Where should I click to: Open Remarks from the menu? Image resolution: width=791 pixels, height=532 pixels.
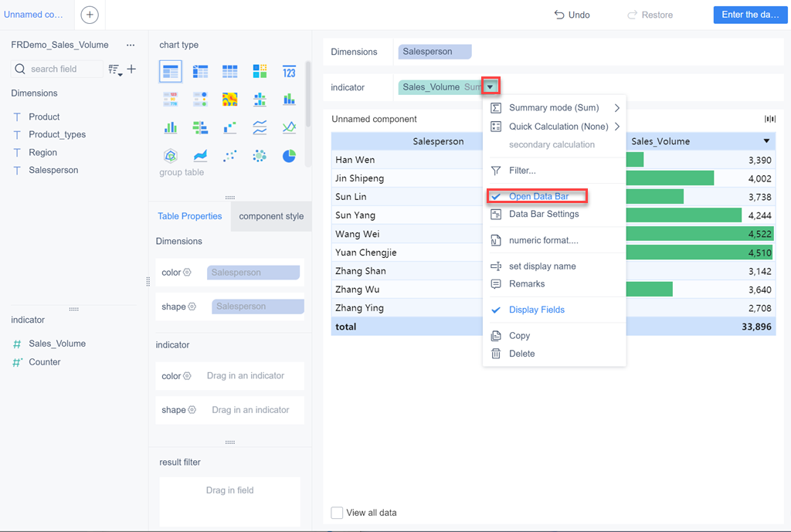tap(554, 284)
